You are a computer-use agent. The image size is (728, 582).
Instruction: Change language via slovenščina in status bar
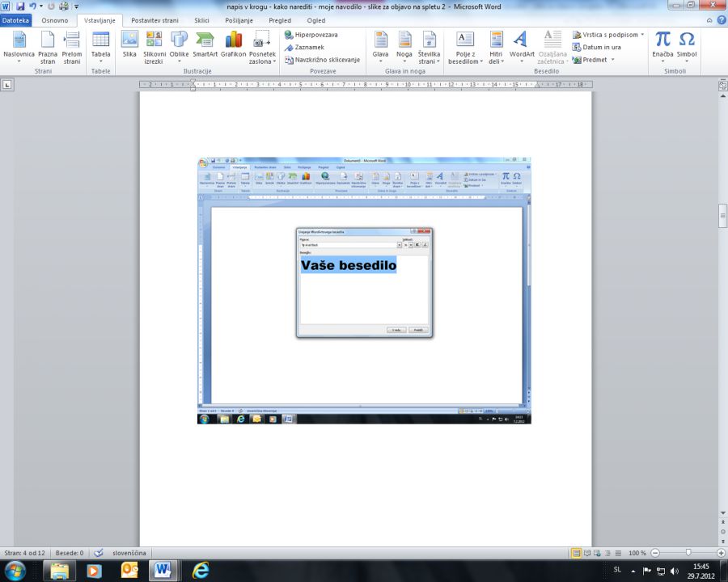point(129,553)
